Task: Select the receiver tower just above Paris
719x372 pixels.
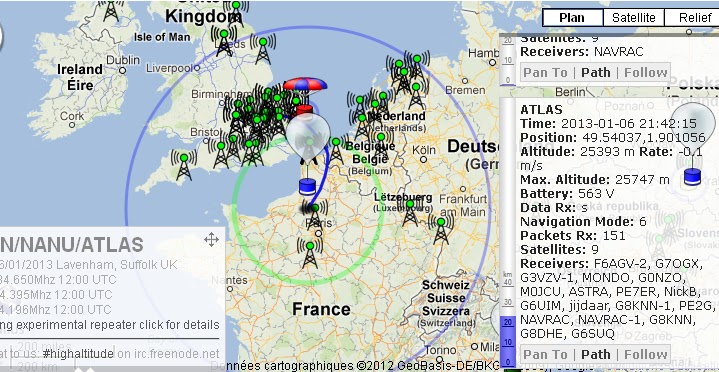Action: click(315, 216)
